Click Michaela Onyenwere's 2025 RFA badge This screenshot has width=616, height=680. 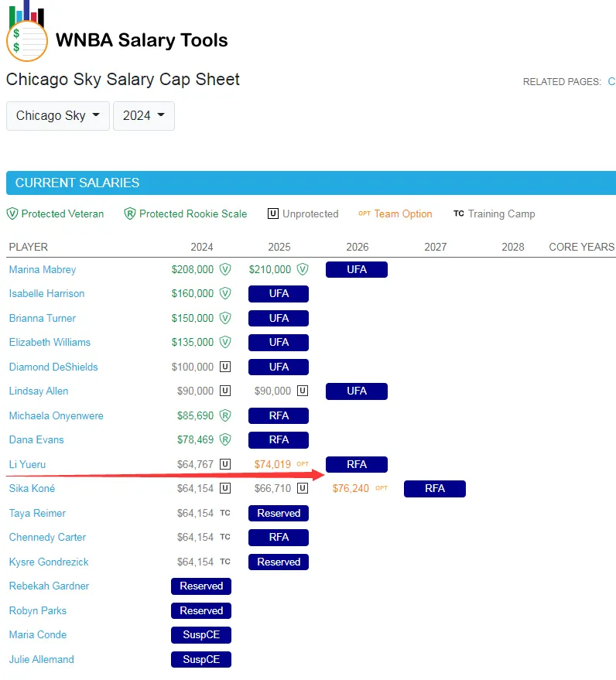pyautogui.click(x=279, y=415)
